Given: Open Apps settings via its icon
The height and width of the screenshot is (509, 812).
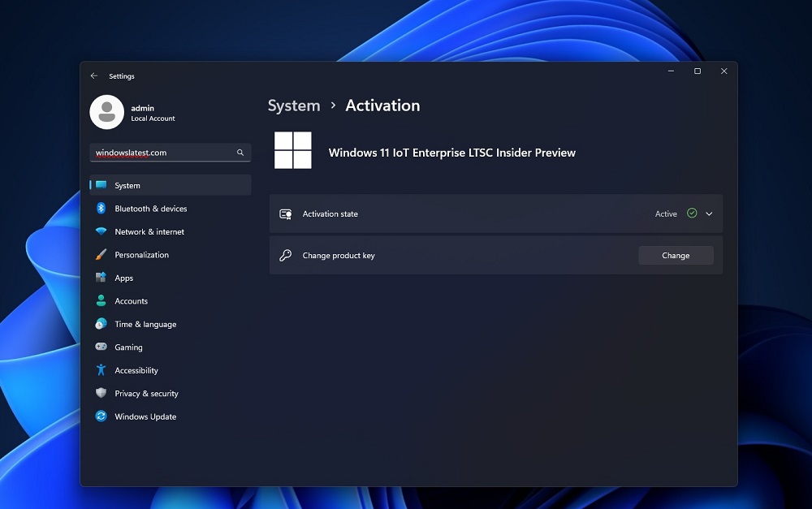Looking at the screenshot, I should click(x=100, y=278).
